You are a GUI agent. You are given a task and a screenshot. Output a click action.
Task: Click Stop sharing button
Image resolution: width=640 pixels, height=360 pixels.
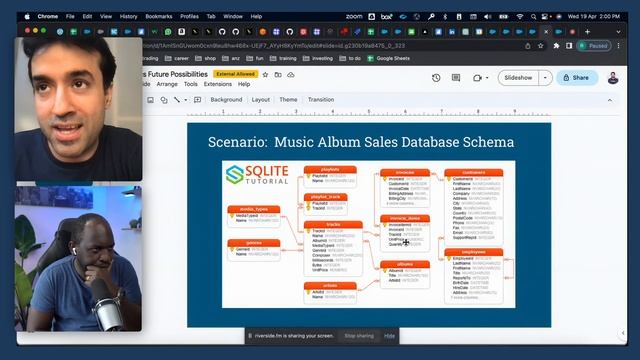click(x=359, y=336)
